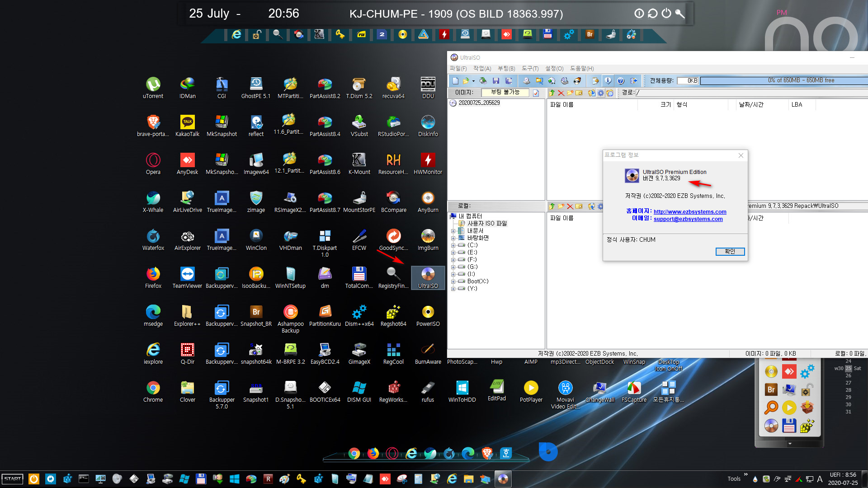Click the New folder icon in image pane toolbar

coord(570,93)
